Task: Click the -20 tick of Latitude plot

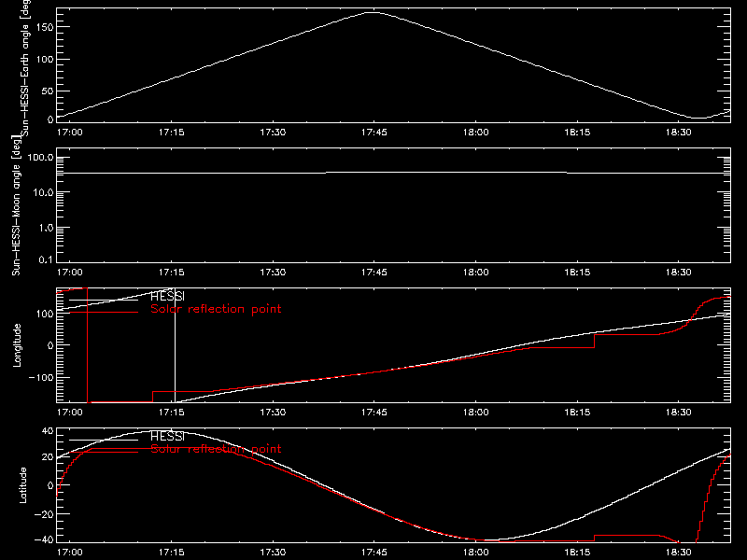Action: pyautogui.click(x=44, y=514)
